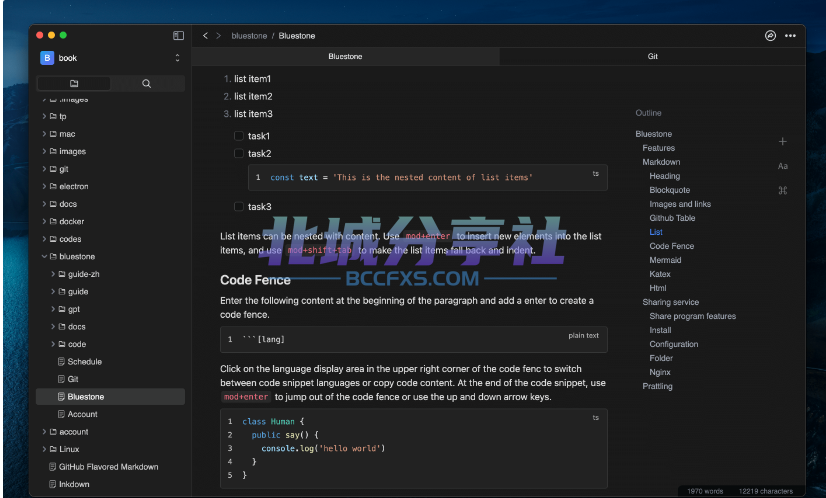The height and width of the screenshot is (498, 826).
Task: Expand the electron folder
Action: point(44,186)
